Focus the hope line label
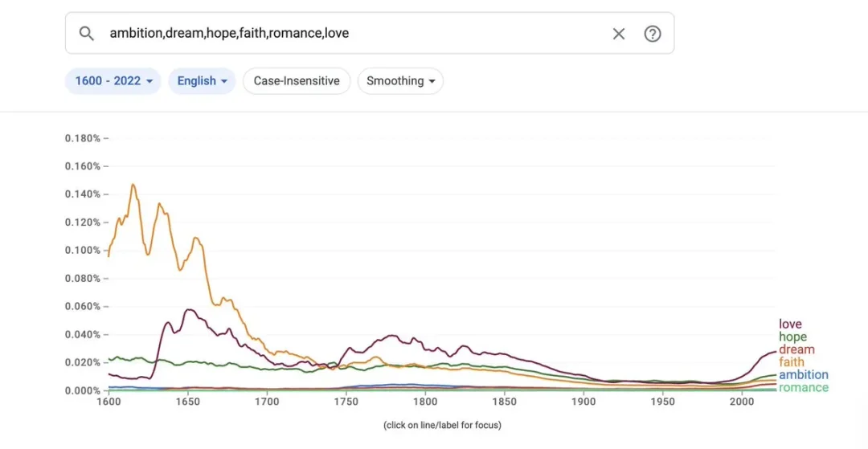The height and width of the screenshot is (449, 868). tap(792, 337)
